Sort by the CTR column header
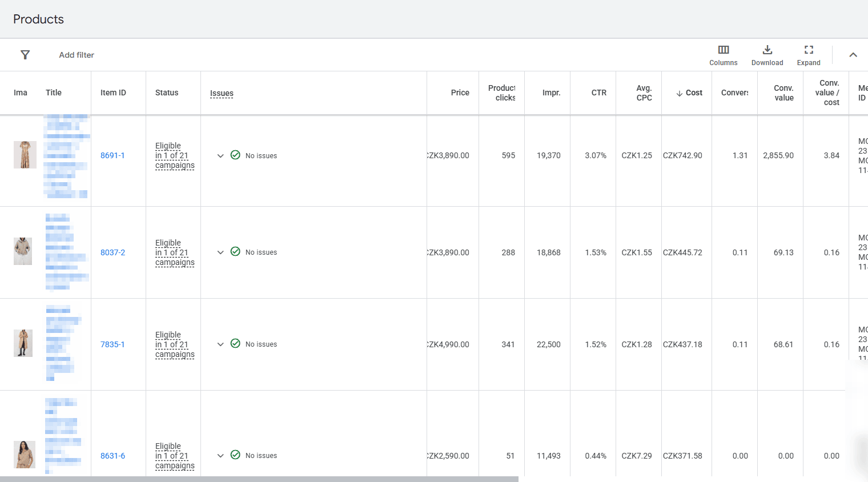The width and height of the screenshot is (868, 482). click(x=599, y=93)
